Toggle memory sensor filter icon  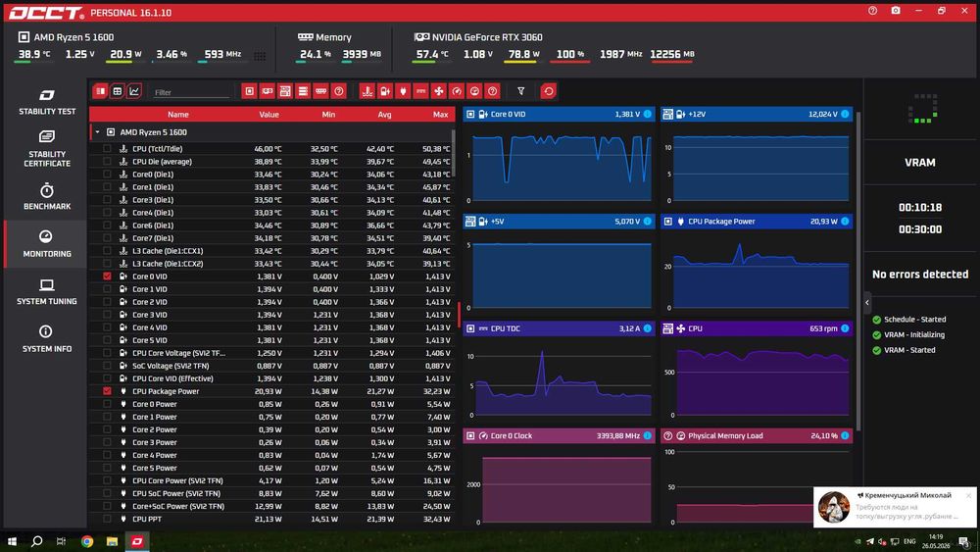coord(320,91)
